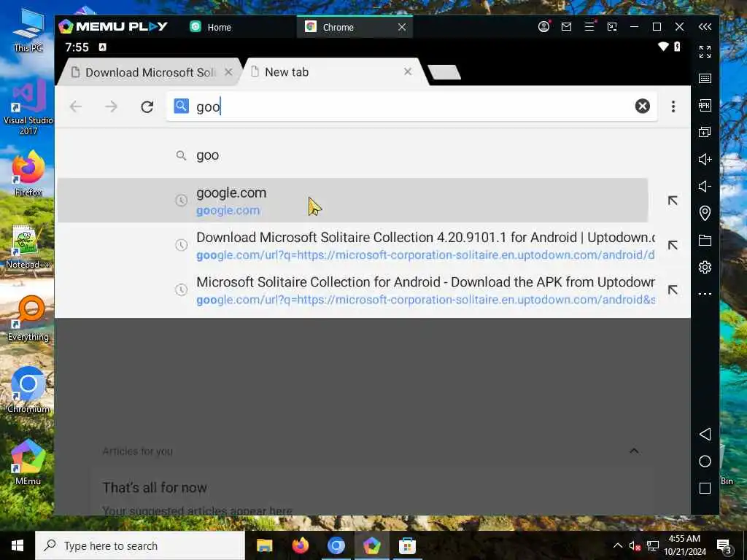The height and width of the screenshot is (560, 747).
Task: Open MEmu account profile icon
Action: tap(543, 27)
